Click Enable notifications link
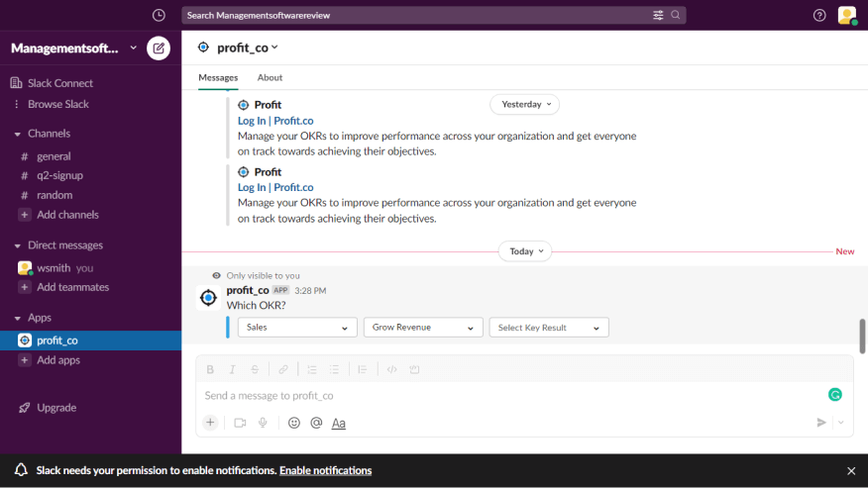 (x=325, y=470)
